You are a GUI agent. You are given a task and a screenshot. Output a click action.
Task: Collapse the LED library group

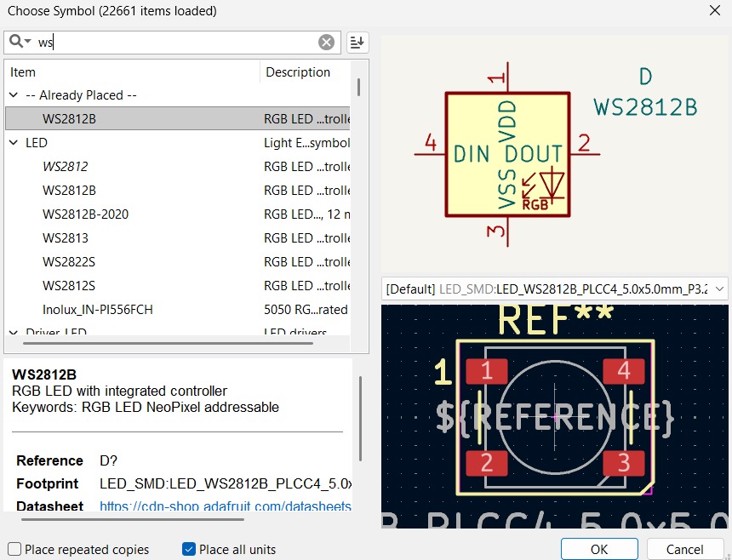14,143
